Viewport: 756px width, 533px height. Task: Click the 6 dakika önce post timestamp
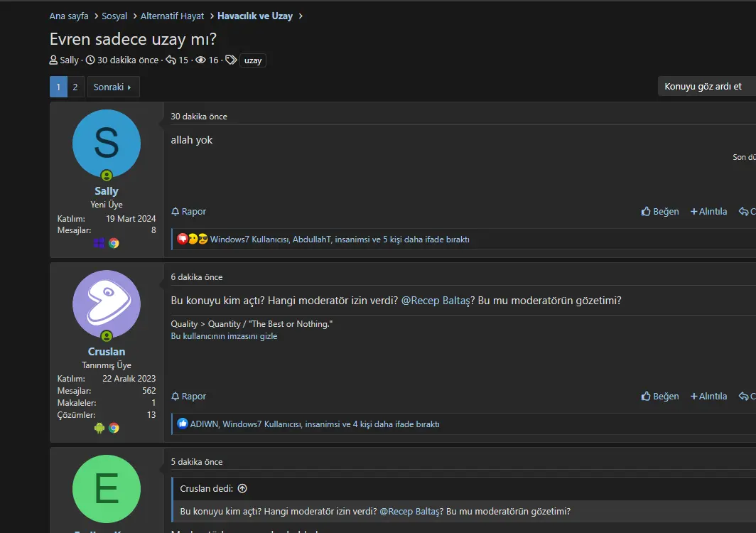click(x=197, y=277)
